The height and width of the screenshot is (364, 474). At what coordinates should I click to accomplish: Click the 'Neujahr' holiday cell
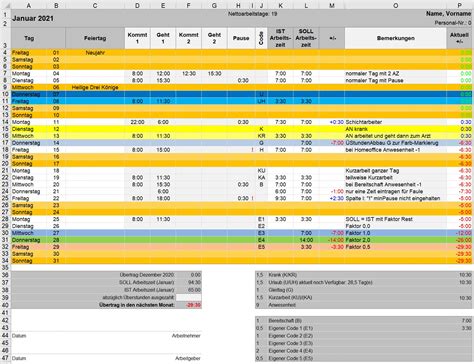coord(95,53)
